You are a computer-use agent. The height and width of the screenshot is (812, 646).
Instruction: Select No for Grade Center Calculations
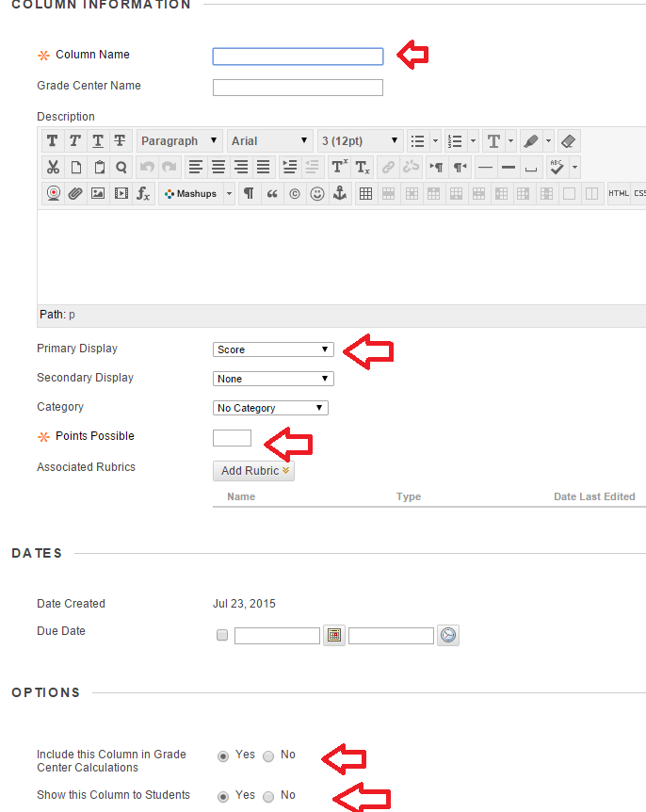(x=268, y=756)
